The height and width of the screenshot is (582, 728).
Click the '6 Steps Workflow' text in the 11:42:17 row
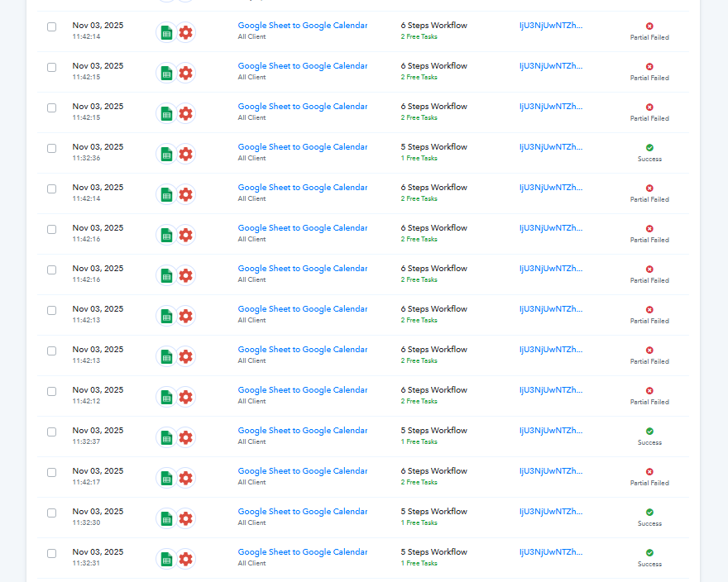[434, 471]
